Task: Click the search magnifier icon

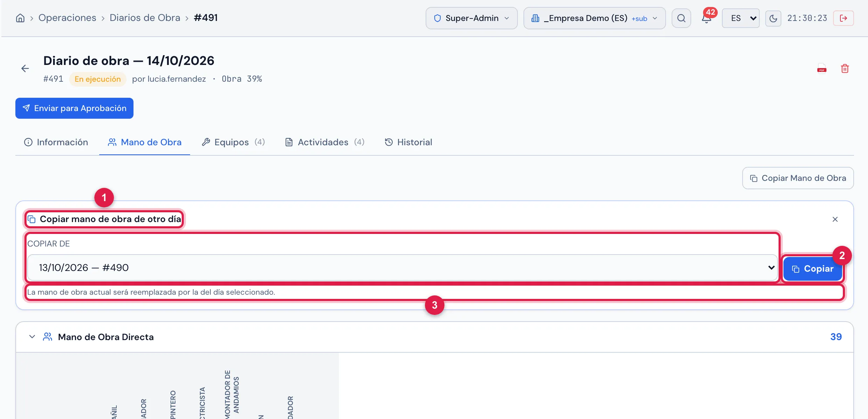Action: (681, 18)
